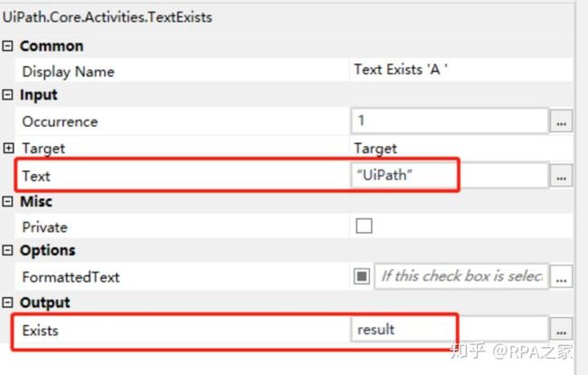Collapse the Input section
This screenshot has width=588, height=375.
[7, 94]
